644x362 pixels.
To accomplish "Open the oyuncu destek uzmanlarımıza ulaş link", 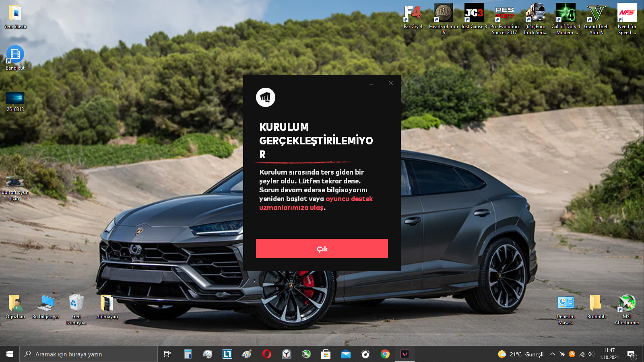I will tap(316, 203).
